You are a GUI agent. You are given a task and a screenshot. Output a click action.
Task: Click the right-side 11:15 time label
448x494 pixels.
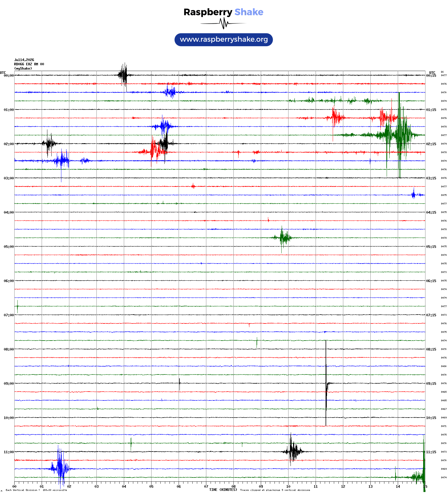point(431,452)
